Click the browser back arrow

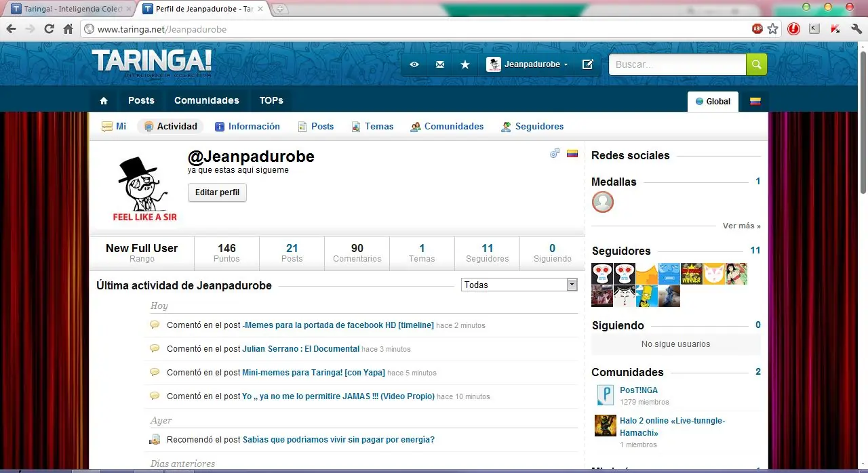pos(11,29)
